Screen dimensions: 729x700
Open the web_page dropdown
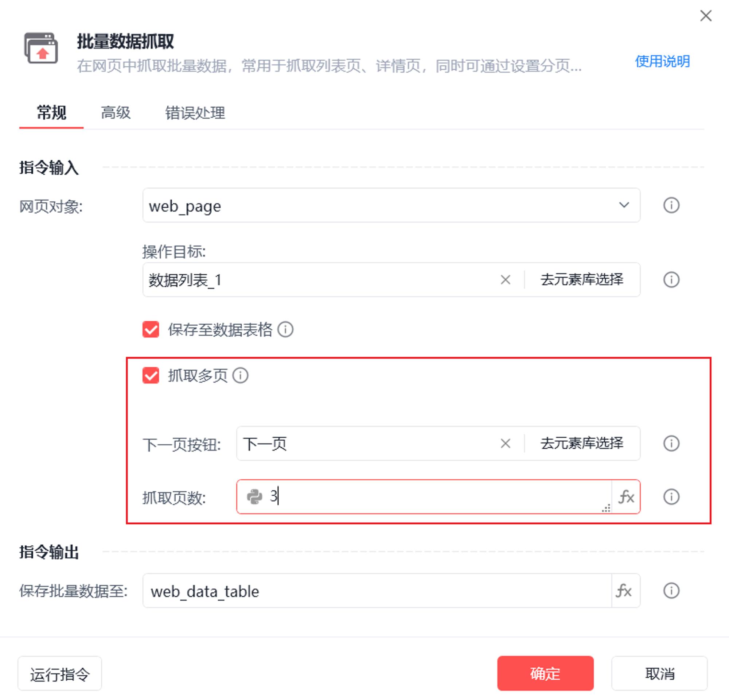(391, 205)
